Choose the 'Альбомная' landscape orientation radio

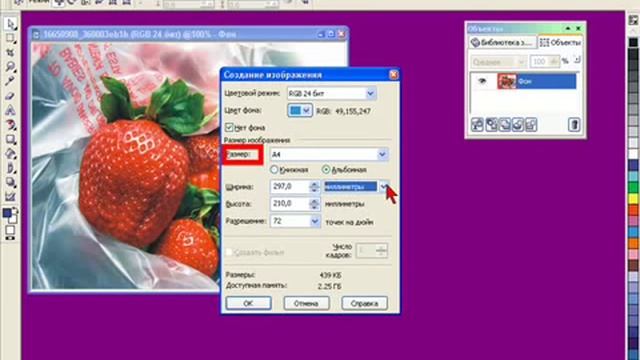click(326, 169)
